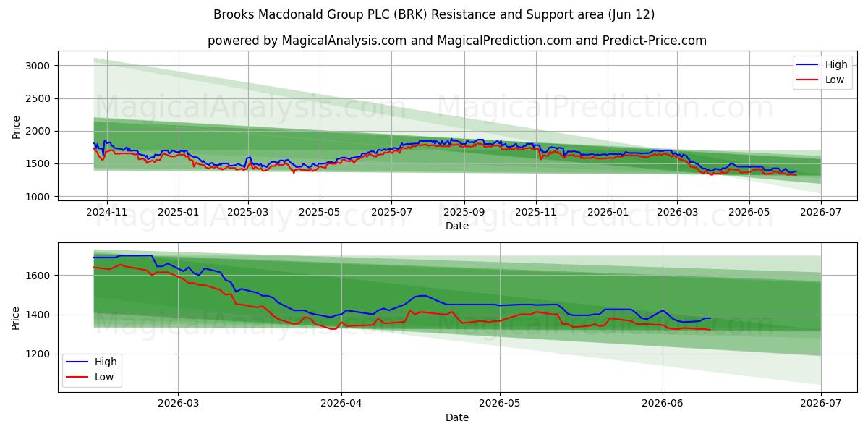Click the 2026-01 date tick label
This screenshot has height=434, width=868.
point(607,213)
